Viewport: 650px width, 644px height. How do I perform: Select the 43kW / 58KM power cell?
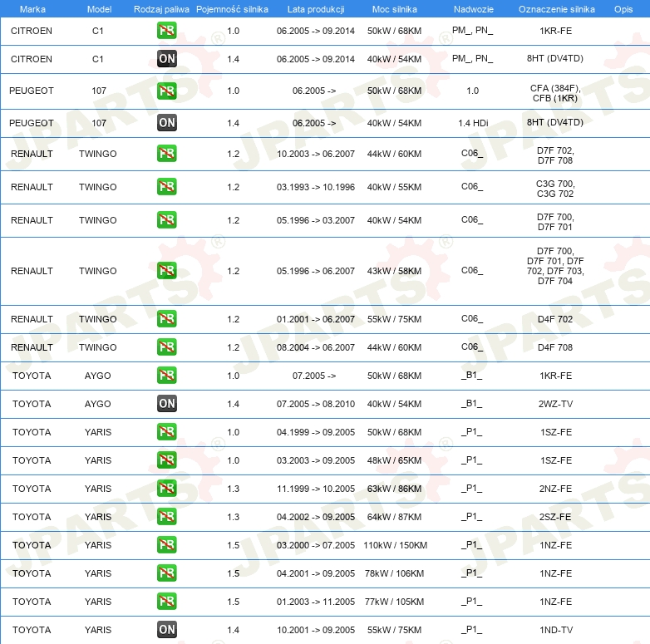pos(394,271)
